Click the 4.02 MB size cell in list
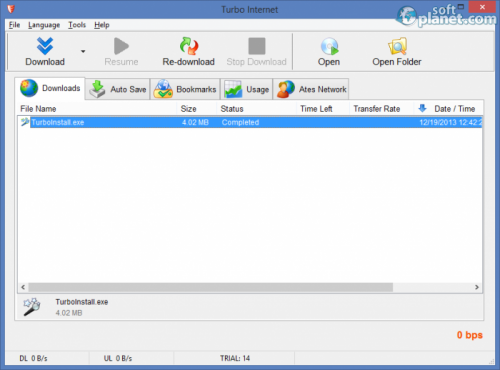500x370 pixels. point(195,122)
